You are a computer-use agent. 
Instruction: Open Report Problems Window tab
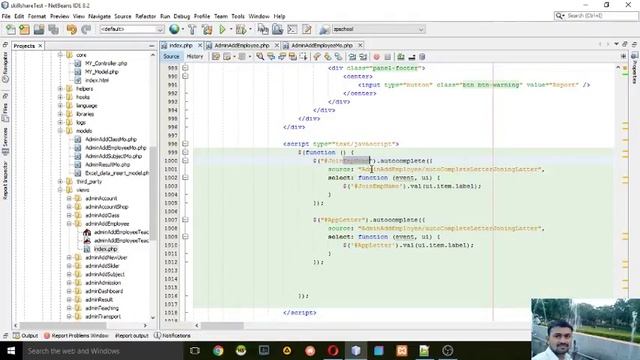(x=76, y=336)
